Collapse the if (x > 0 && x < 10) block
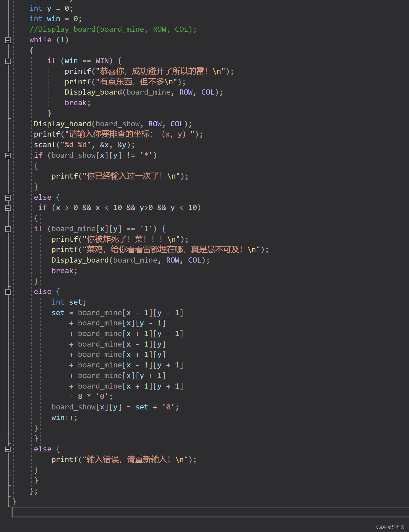This screenshot has height=532, width=409. click(x=8, y=208)
